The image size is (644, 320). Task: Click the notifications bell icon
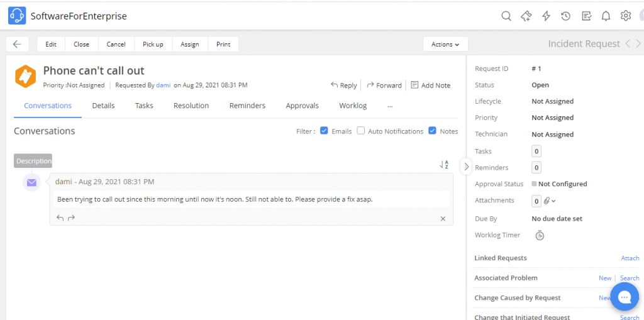coord(606,16)
